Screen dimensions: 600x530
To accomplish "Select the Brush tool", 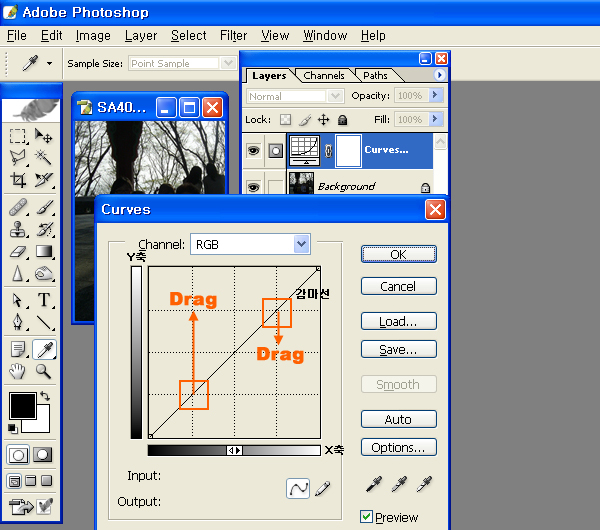I will click(44, 208).
